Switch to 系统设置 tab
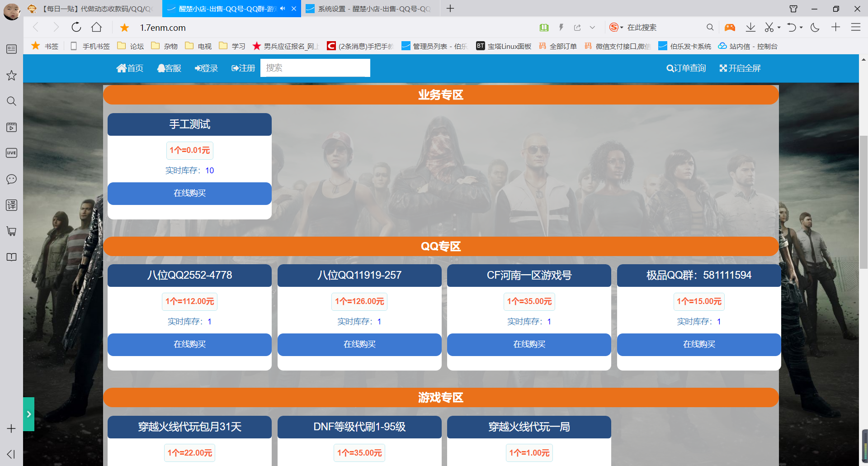 (370, 9)
